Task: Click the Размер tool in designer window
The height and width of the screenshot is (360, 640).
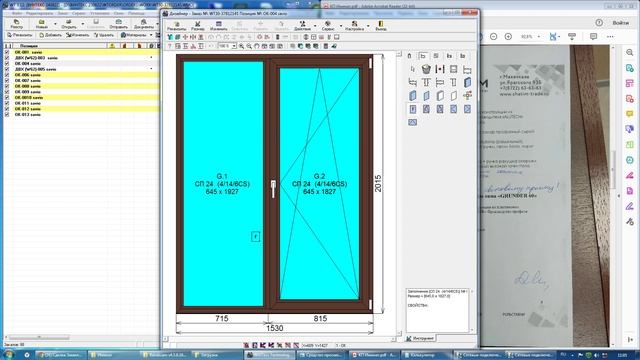Action: click(x=198, y=26)
